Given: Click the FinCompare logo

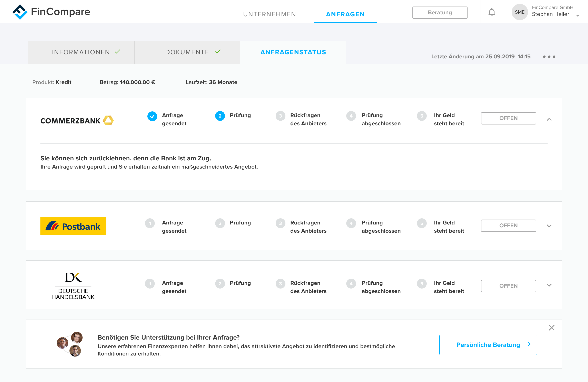Looking at the screenshot, I should 51,12.
